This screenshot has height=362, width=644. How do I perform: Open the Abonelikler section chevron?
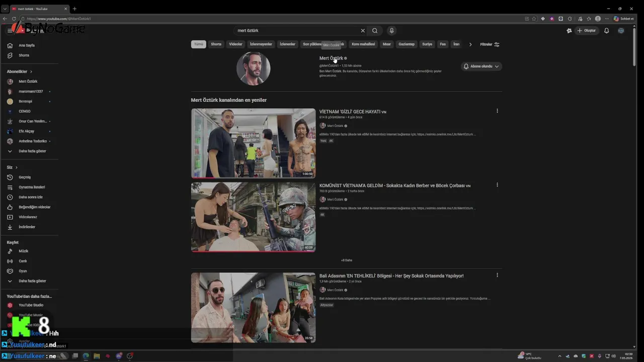click(31, 72)
